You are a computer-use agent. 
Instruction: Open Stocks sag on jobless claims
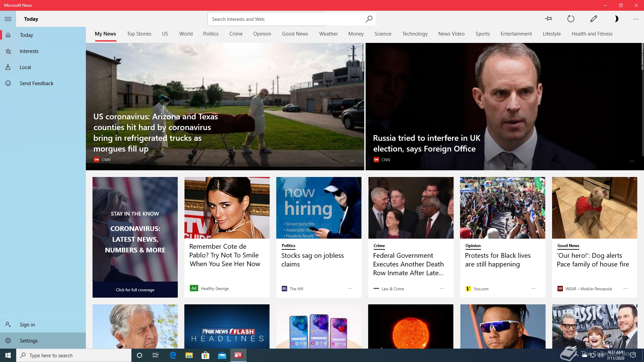click(x=313, y=260)
